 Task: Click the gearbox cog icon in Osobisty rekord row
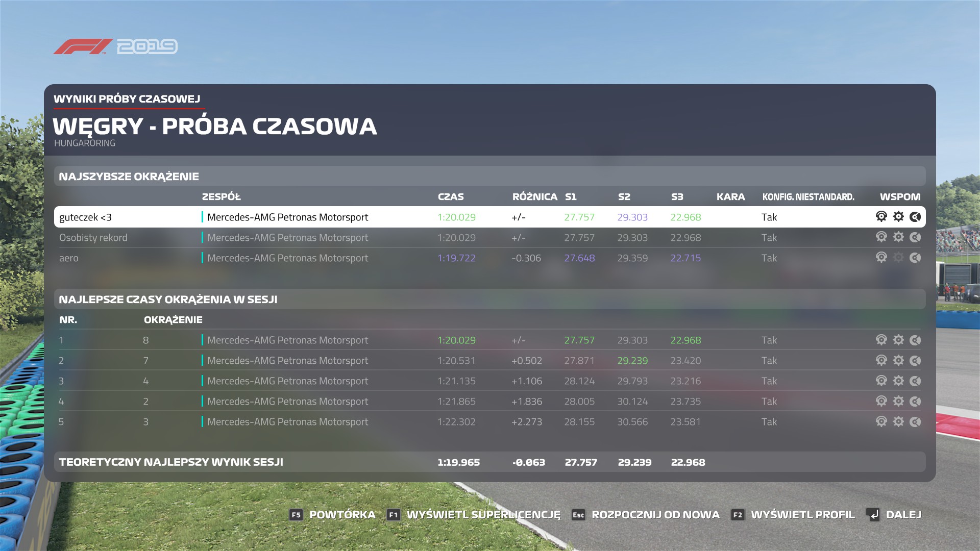[x=898, y=237]
